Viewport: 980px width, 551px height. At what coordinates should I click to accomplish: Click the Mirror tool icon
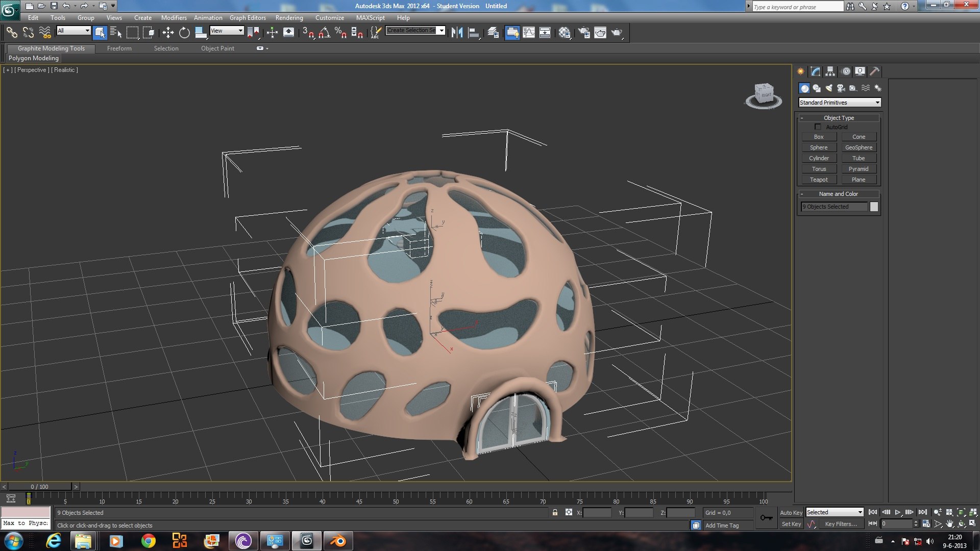click(x=457, y=33)
